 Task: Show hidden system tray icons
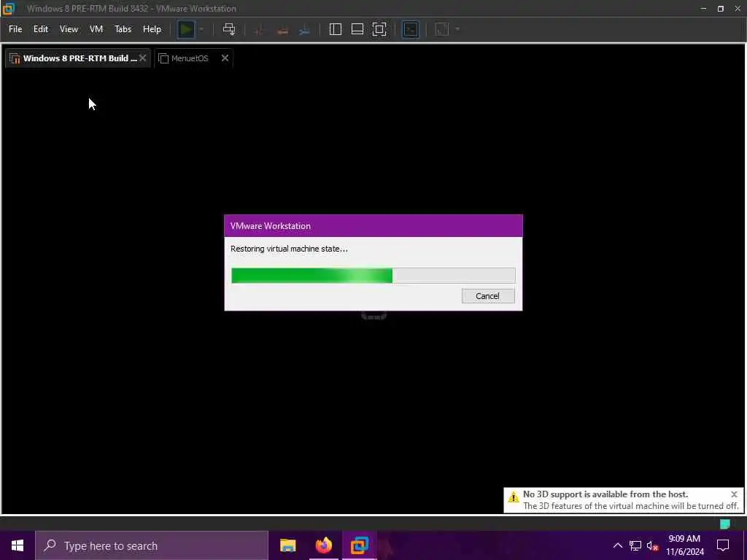[617, 545]
